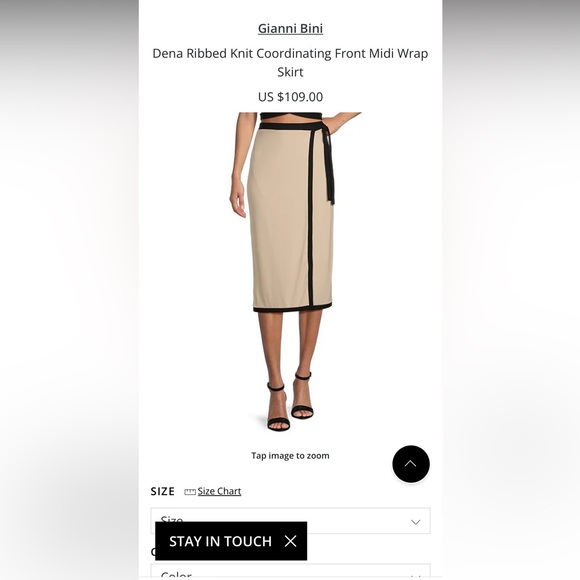Click the black heeled sandals in the photo
580x580 pixels.
[290, 402]
